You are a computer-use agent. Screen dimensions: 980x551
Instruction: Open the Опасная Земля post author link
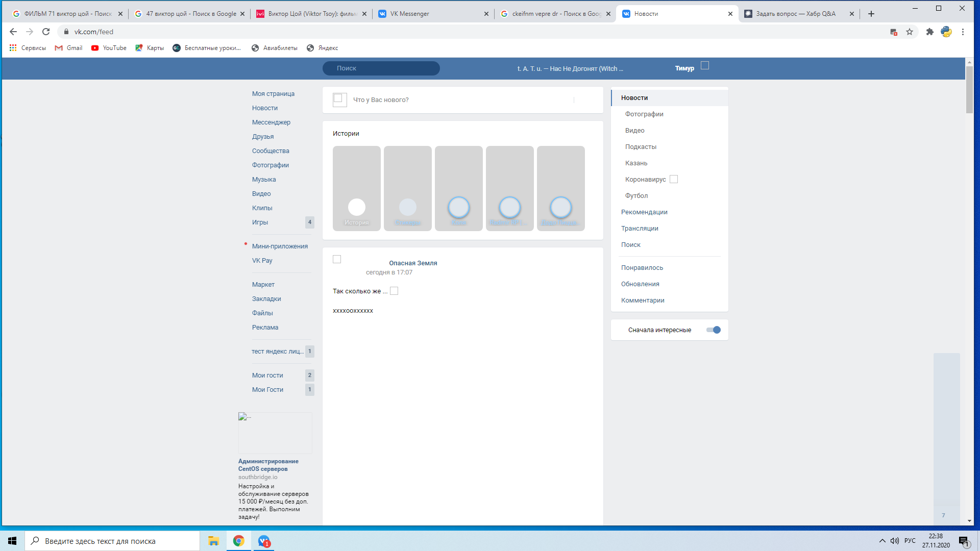click(x=413, y=263)
